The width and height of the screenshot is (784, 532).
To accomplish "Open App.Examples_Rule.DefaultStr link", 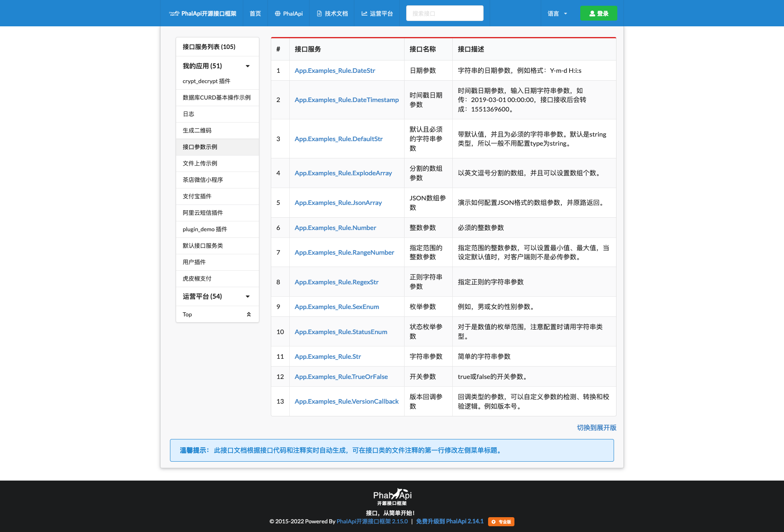I will point(338,139).
